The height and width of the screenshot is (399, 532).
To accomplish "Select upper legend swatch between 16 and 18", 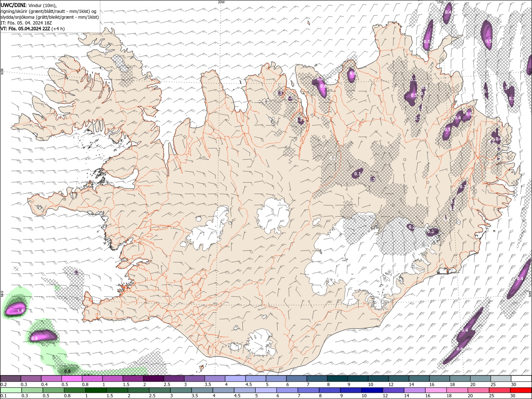I will [439, 379].
